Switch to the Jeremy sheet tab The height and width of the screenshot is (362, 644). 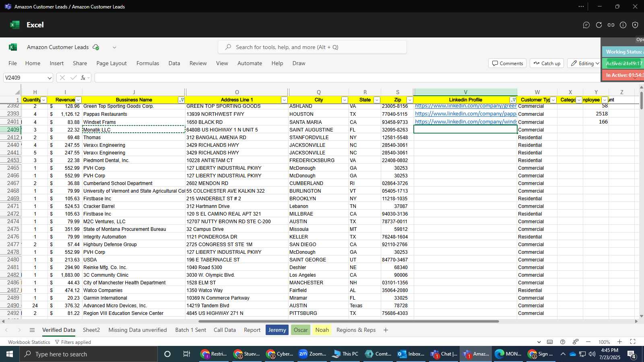(x=277, y=330)
